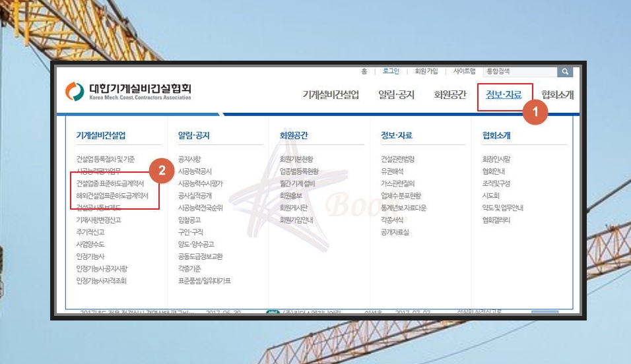This screenshot has width=631, height=364.
Task: Focus the 통합검색 search field
Action: click(x=520, y=72)
